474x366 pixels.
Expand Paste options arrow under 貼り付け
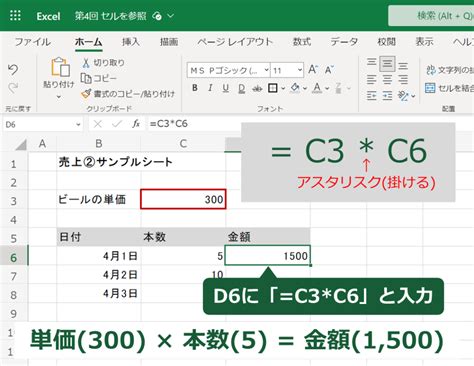point(59,97)
